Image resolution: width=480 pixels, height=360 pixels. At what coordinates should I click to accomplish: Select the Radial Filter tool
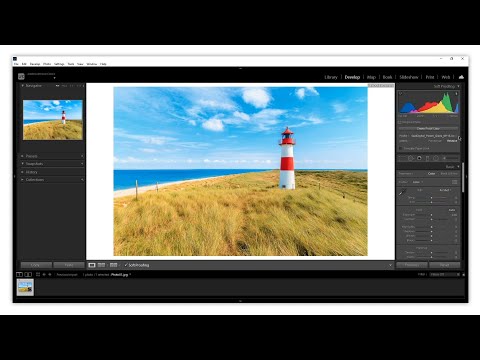click(x=436, y=158)
